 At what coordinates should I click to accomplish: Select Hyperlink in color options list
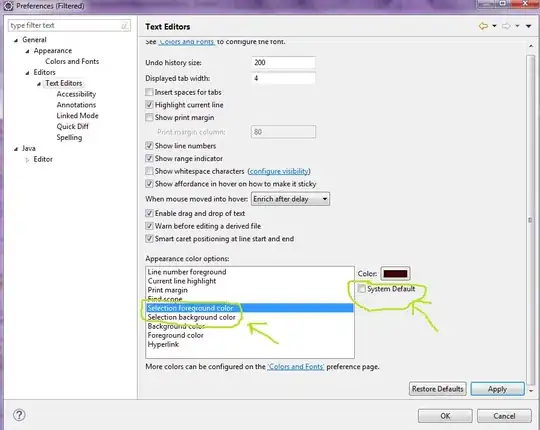point(250,344)
